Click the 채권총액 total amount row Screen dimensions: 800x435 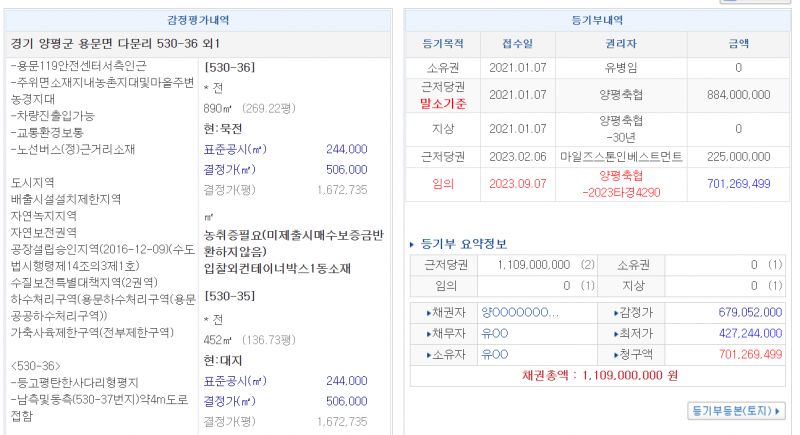(599, 375)
